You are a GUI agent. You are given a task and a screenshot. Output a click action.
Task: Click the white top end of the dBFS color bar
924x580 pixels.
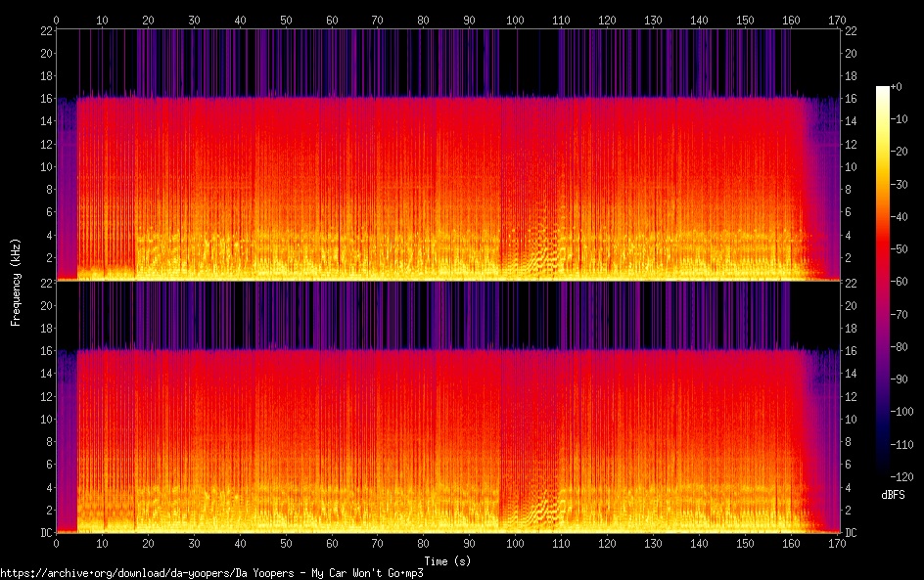point(883,89)
